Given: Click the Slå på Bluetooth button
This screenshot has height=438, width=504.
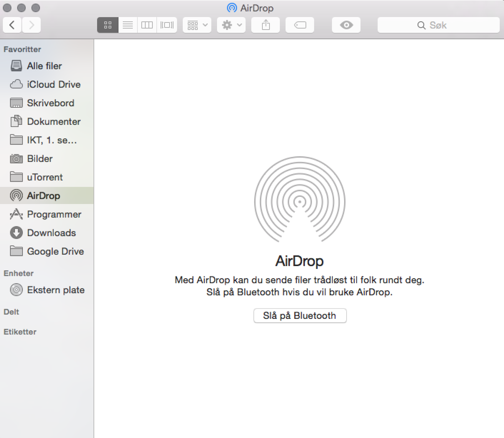Looking at the screenshot, I should [x=300, y=316].
